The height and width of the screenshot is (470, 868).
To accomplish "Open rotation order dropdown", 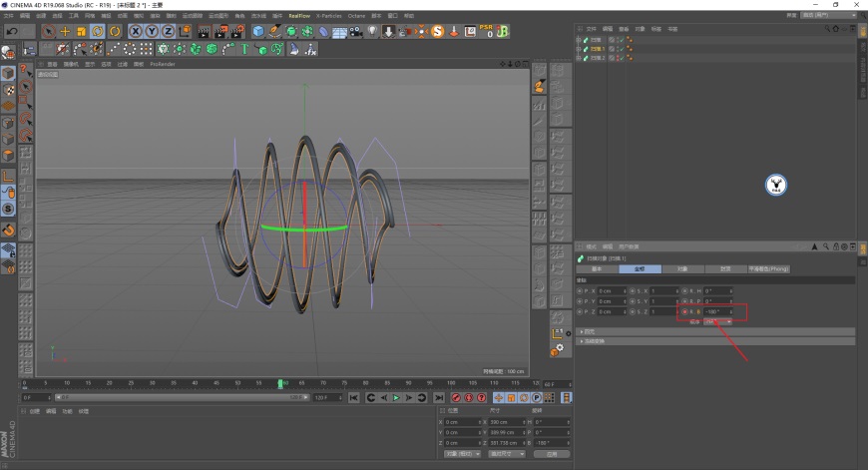I will click(x=718, y=322).
